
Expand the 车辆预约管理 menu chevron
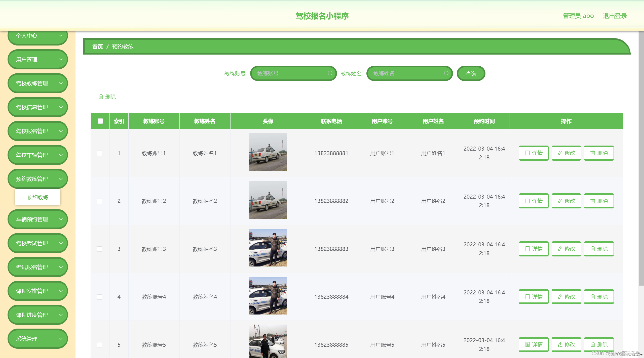click(x=61, y=219)
